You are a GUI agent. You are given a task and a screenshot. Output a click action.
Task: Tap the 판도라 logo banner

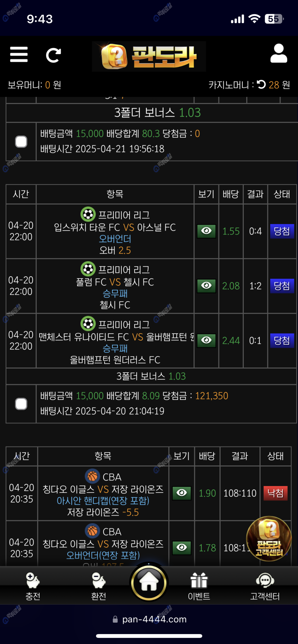point(149,56)
